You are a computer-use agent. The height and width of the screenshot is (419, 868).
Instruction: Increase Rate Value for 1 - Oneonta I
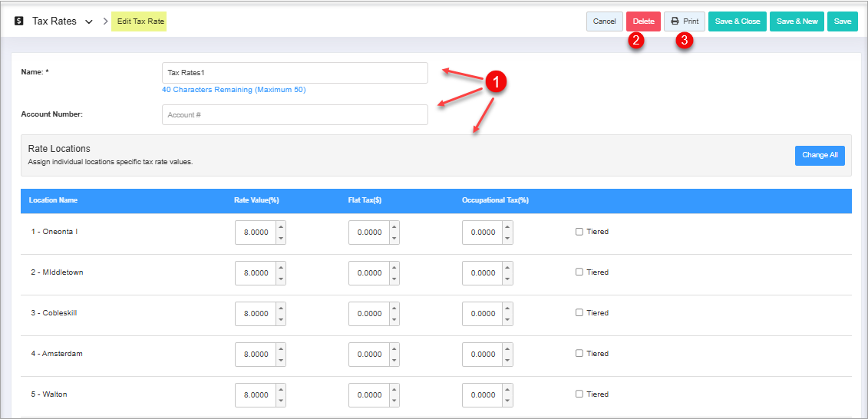[x=281, y=226]
